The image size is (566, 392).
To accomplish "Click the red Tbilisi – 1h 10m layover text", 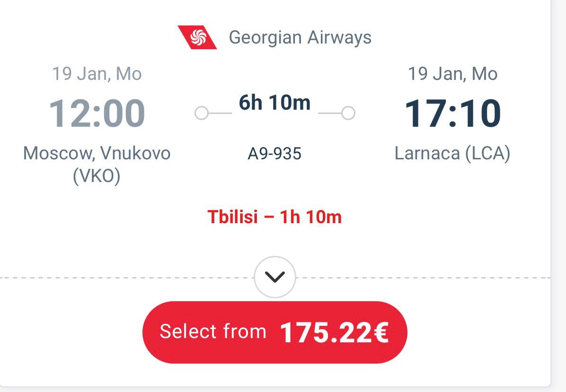I will click(274, 217).
